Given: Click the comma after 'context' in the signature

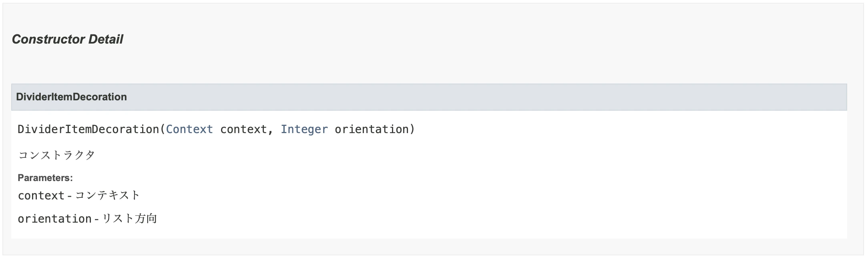Looking at the screenshot, I should [x=271, y=131].
